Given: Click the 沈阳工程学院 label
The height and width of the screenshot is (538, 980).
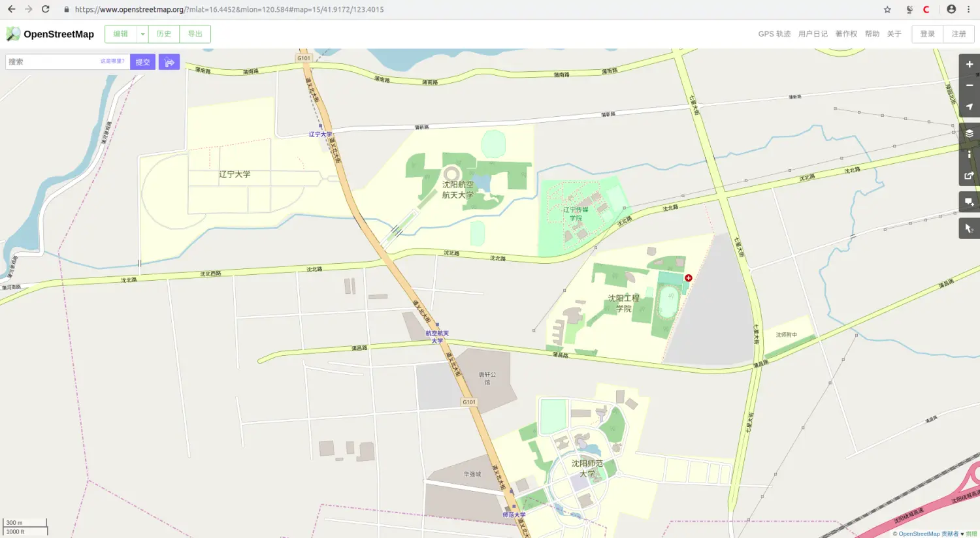Looking at the screenshot, I should pyautogui.click(x=624, y=303).
